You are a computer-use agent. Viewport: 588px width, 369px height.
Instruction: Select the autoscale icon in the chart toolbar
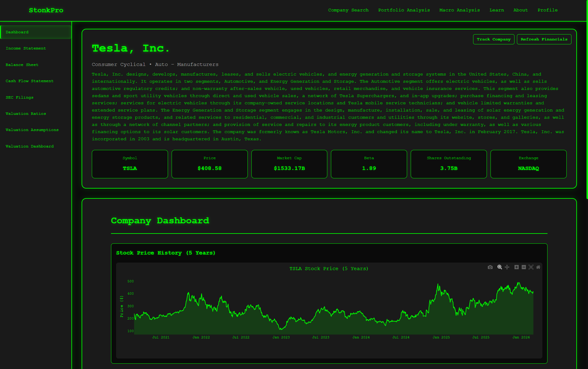(x=531, y=267)
